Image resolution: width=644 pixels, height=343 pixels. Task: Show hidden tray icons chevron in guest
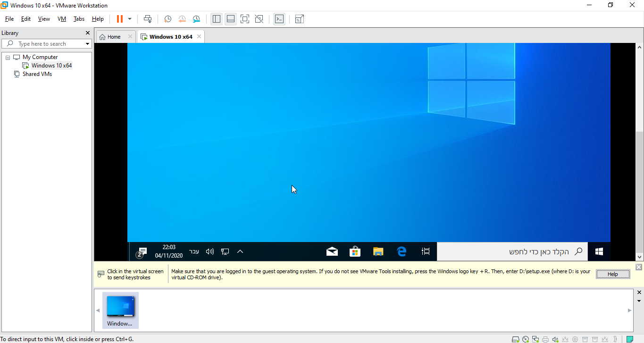(240, 251)
